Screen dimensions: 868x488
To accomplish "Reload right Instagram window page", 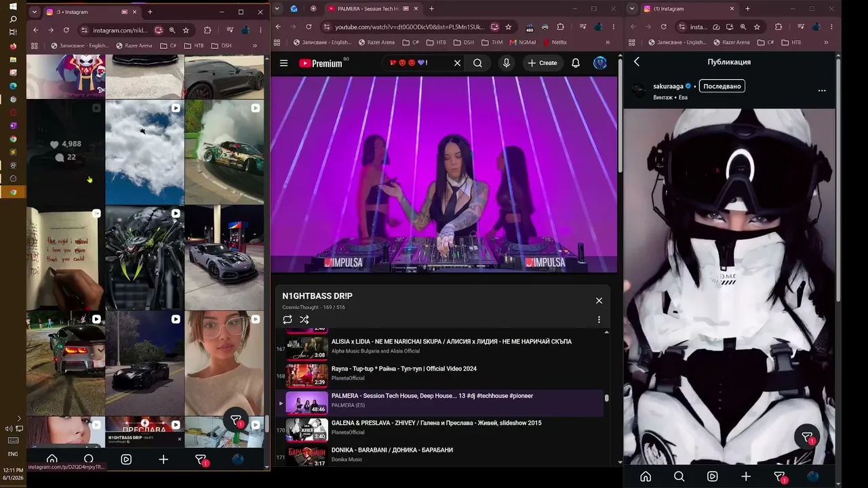I will pyautogui.click(x=663, y=27).
